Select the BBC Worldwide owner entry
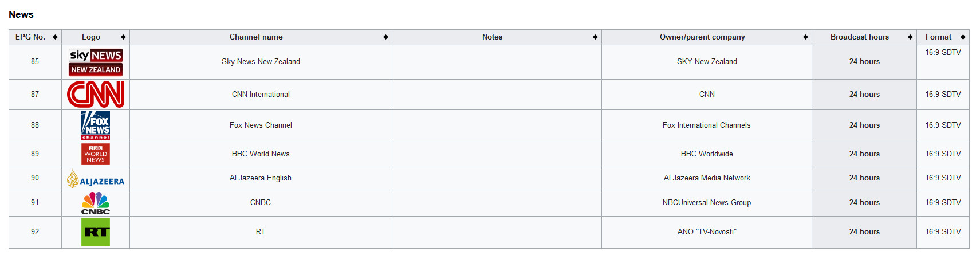 [x=707, y=154]
